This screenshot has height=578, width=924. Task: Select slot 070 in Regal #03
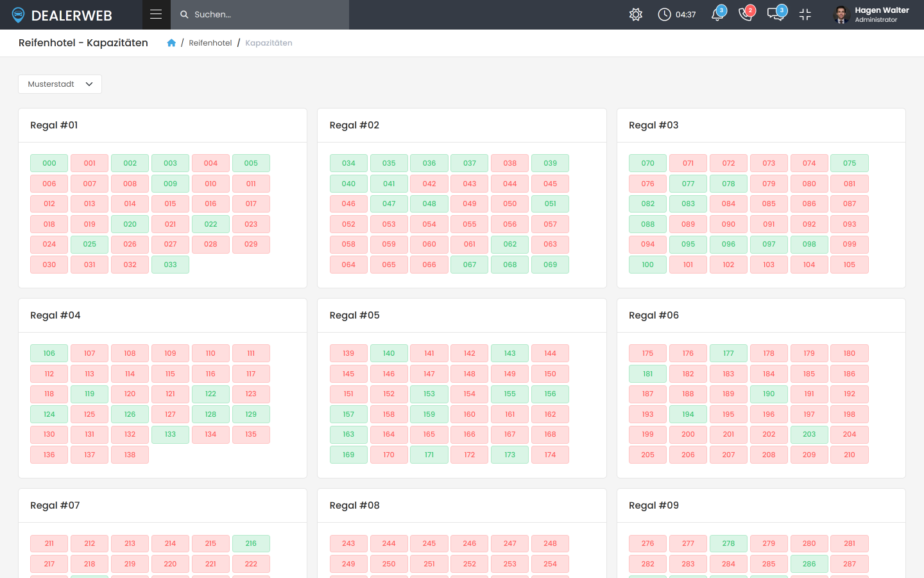point(648,163)
